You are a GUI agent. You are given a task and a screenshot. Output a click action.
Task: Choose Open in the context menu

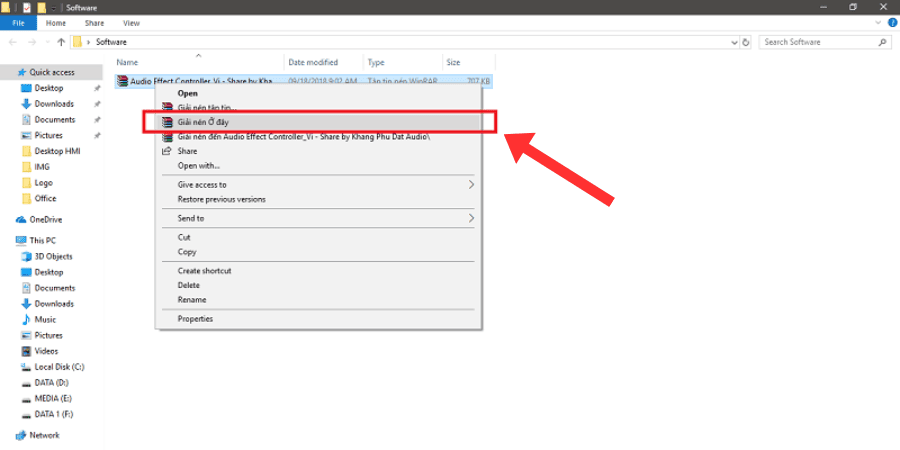click(x=319, y=93)
